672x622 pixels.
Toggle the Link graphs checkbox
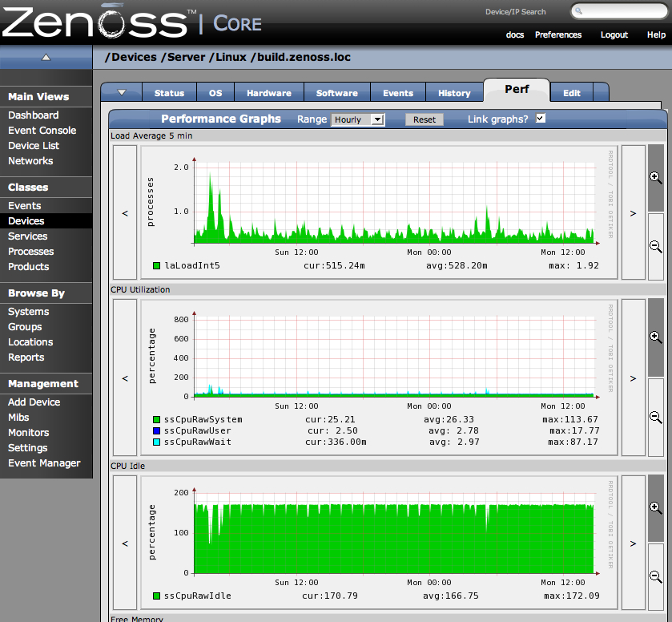[x=541, y=119]
